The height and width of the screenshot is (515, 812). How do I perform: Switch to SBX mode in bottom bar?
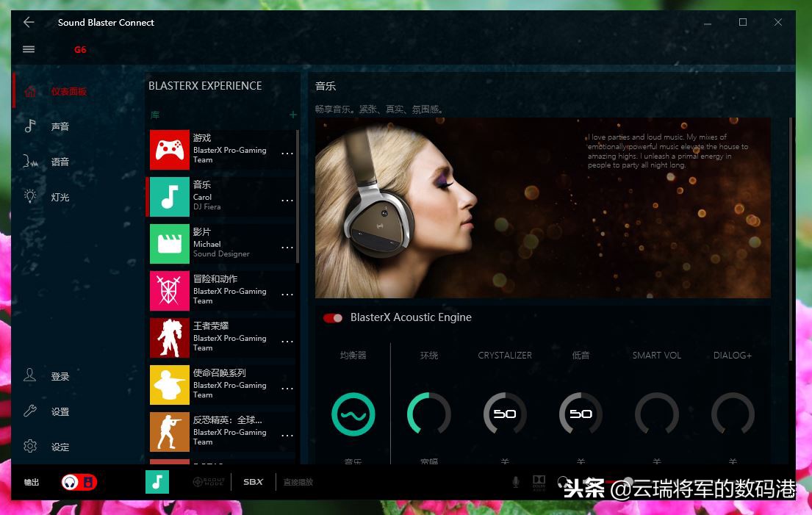(253, 482)
